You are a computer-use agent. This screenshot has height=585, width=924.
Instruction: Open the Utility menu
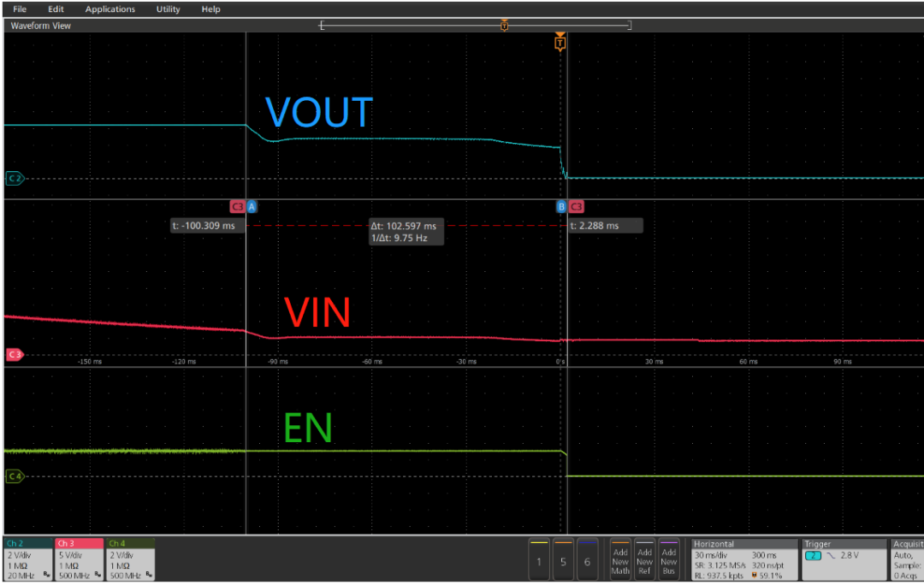(168, 9)
